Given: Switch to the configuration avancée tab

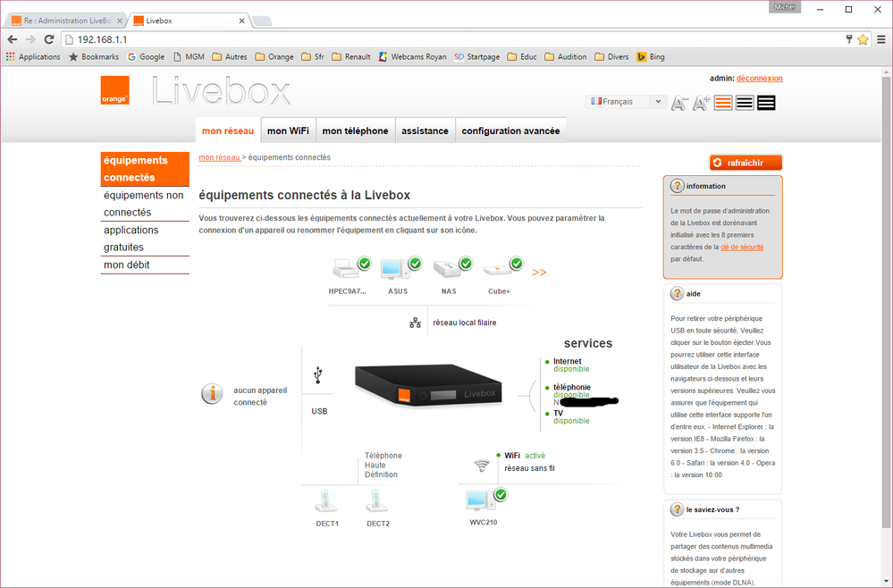Looking at the screenshot, I should coord(510,130).
